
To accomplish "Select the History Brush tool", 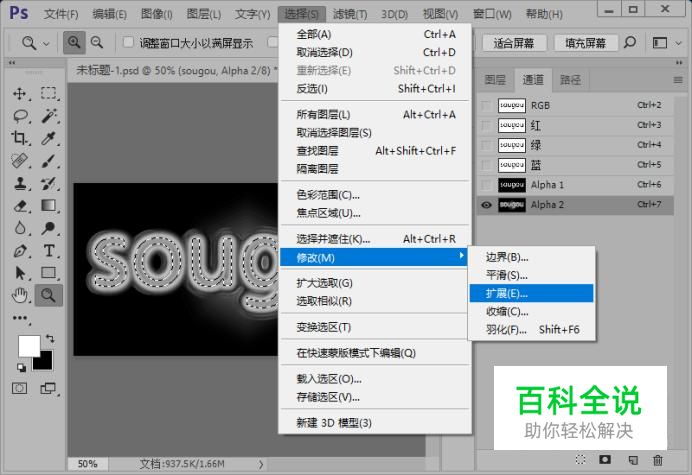I will tap(48, 183).
